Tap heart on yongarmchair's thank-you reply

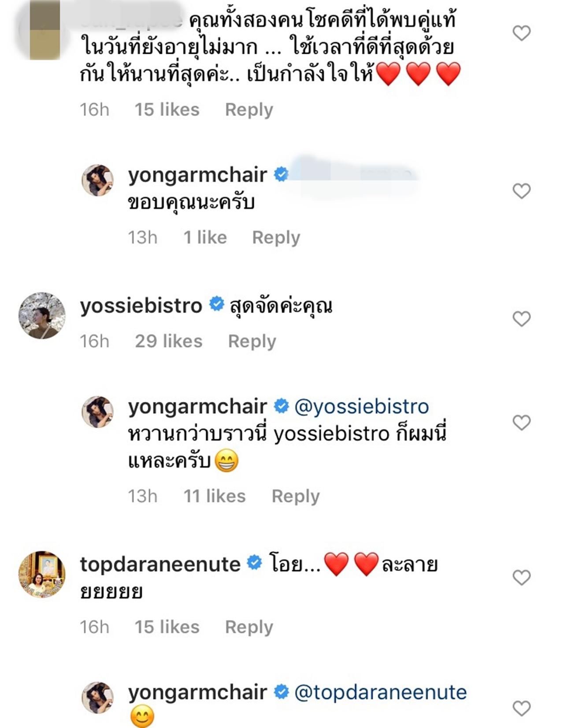click(x=522, y=191)
